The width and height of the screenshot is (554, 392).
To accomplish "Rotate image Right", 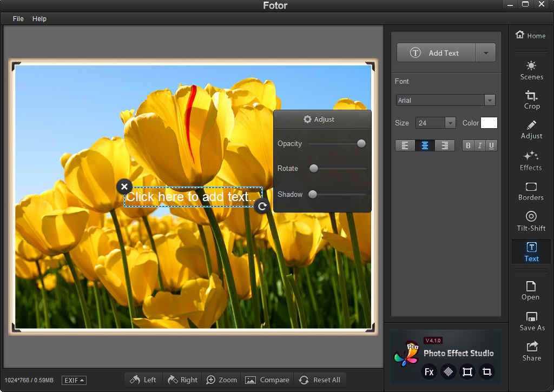I will click(x=182, y=380).
